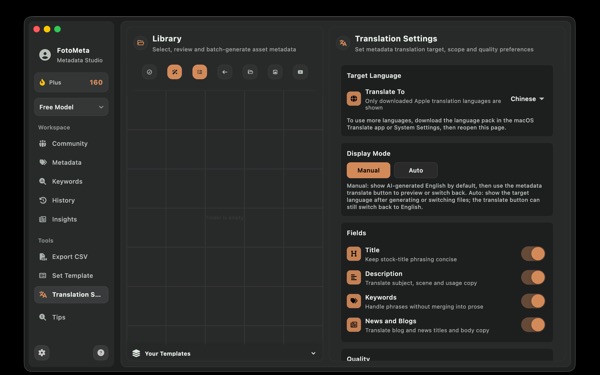The image size is (600, 375).
Task: Click the Target Language heading
Action: coord(374,76)
